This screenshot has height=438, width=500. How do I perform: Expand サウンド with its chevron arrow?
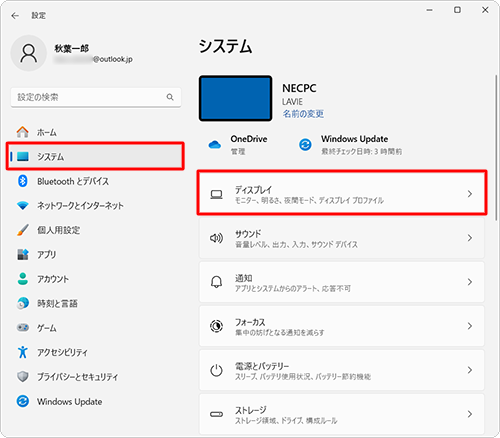pyautogui.click(x=470, y=238)
